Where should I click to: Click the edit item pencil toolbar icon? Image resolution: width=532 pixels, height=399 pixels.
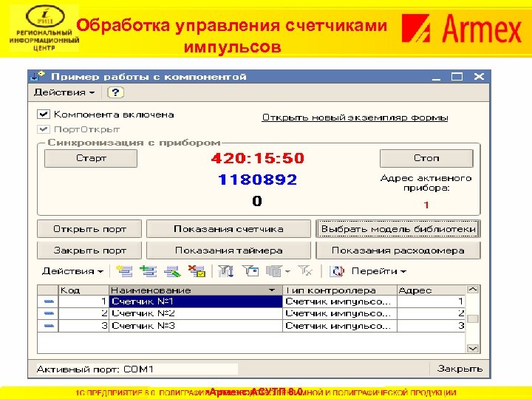(172, 271)
